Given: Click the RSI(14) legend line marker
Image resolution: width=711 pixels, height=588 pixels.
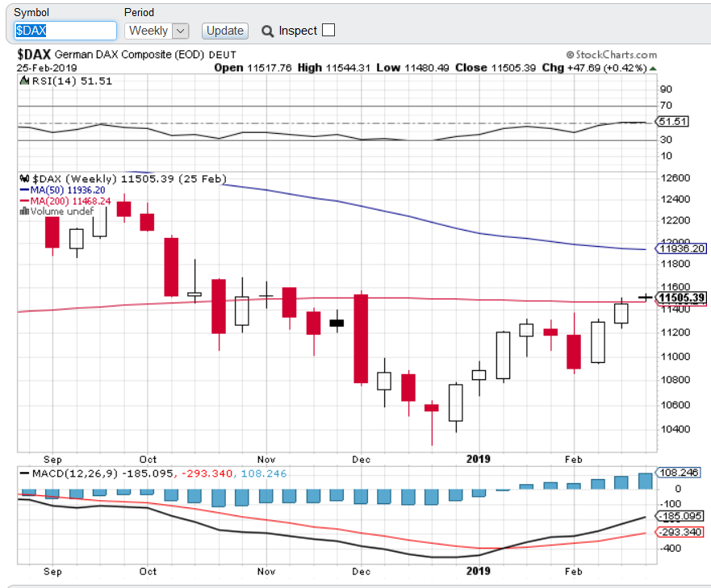Looking at the screenshot, I should click(x=23, y=81).
